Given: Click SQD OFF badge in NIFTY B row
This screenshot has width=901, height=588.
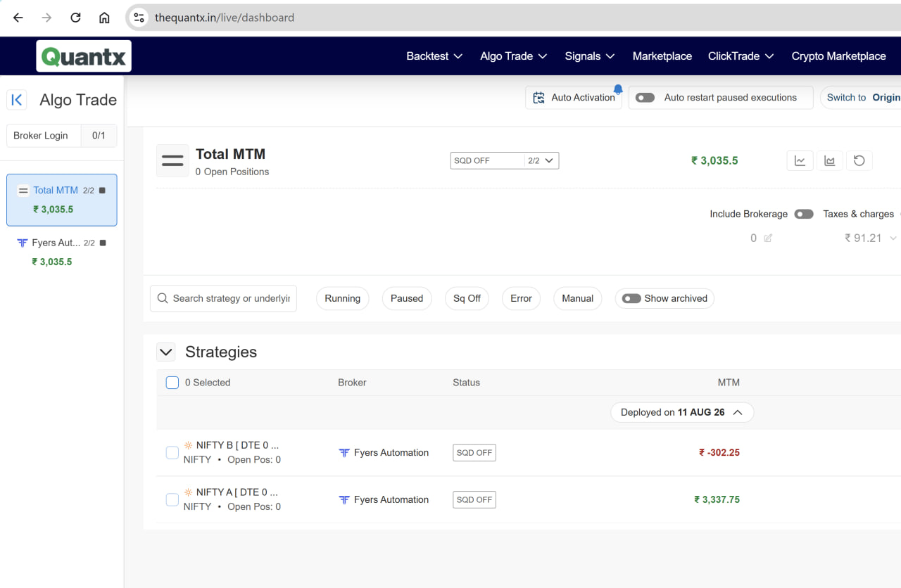Looking at the screenshot, I should click(474, 453).
